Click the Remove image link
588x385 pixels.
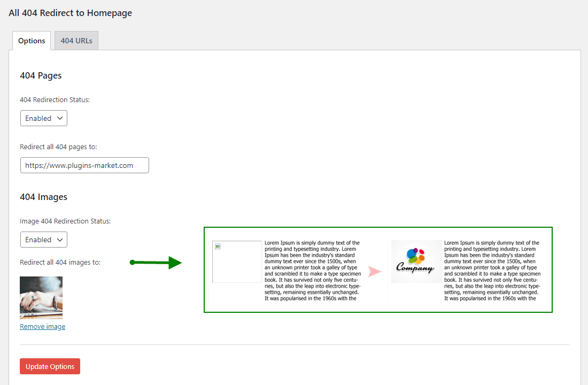42,326
